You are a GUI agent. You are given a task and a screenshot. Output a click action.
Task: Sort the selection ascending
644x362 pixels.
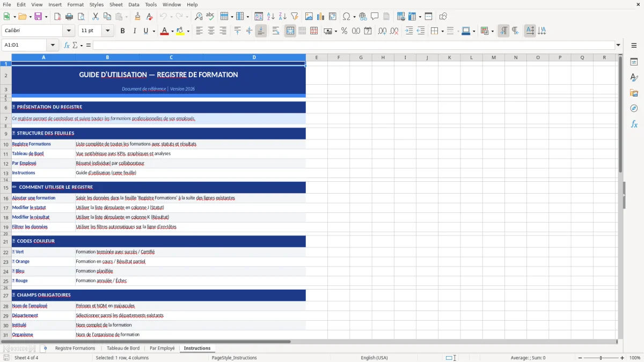[x=271, y=16]
